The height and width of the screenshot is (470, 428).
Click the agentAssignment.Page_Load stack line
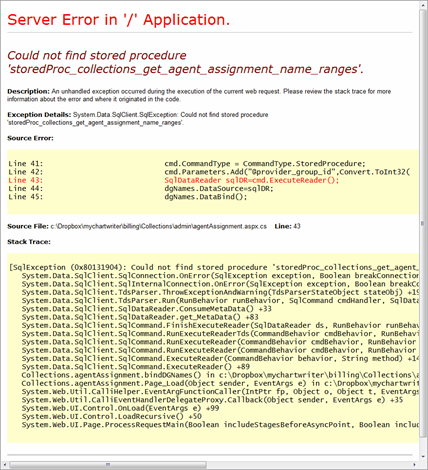[220, 383]
